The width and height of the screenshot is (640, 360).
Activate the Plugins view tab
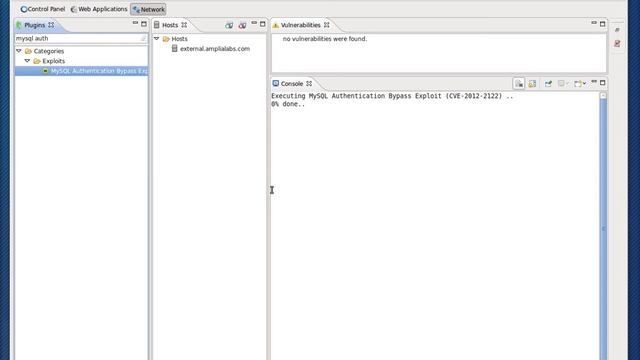coord(34,25)
